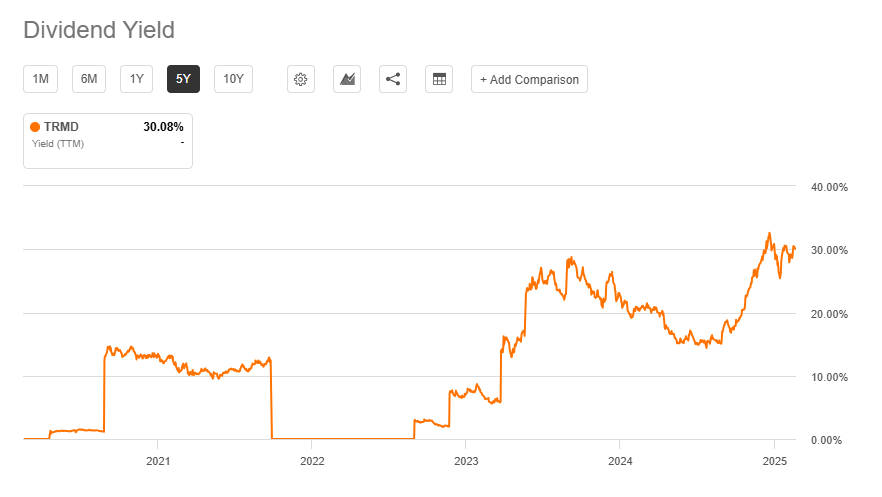Click the 2025 x-axis label

click(774, 460)
